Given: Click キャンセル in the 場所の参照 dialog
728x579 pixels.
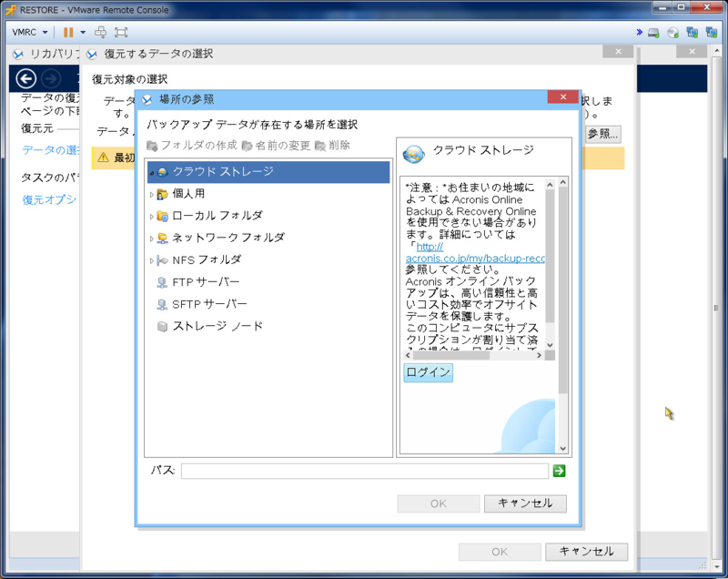Looking at the screenshot, I should [525, 503].
